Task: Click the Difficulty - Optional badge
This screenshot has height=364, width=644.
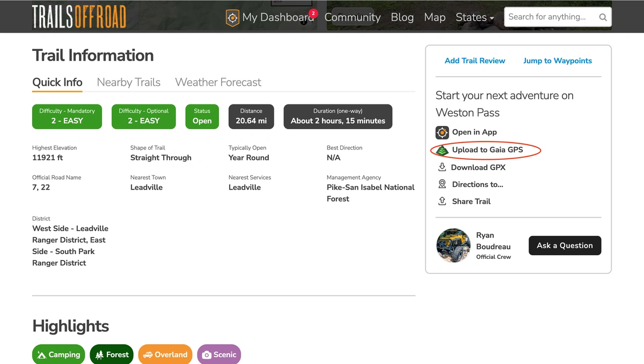Action: click(144, 116)
